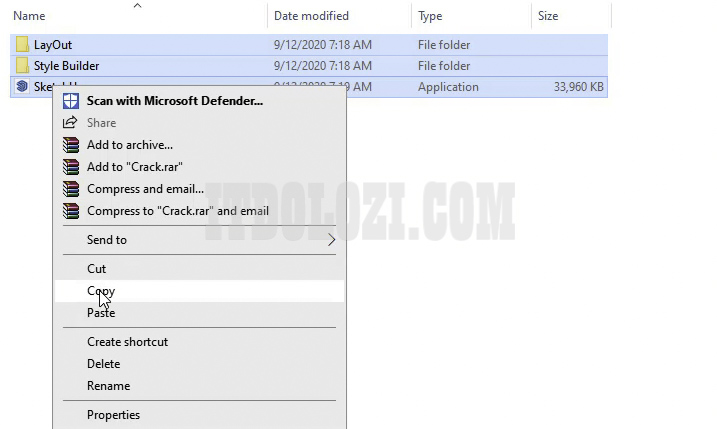
Task: Click the Share icon in context menu
Action: 71,123
